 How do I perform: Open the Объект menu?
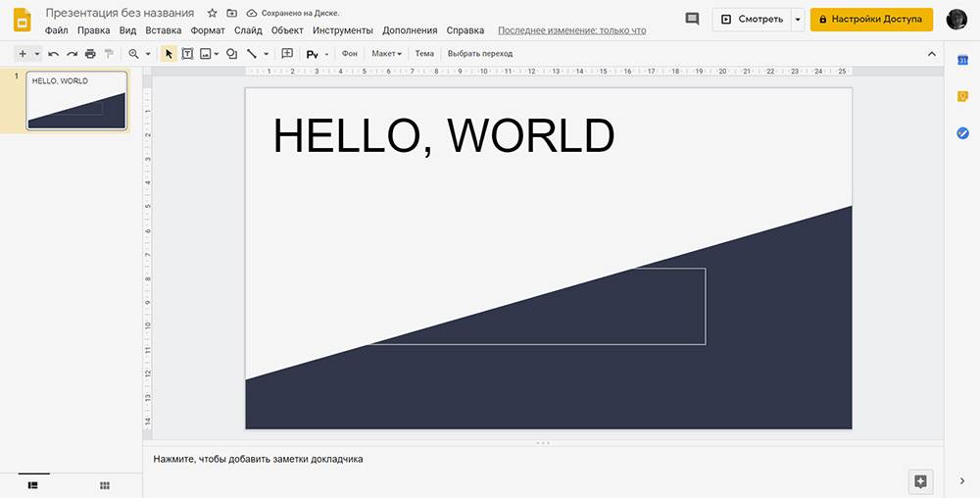click(x=287, y=30)
